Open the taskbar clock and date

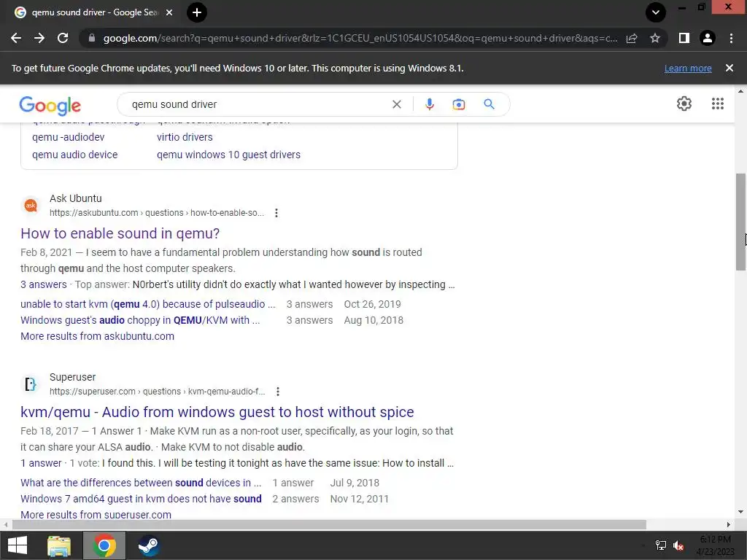(x=715, y=545)
